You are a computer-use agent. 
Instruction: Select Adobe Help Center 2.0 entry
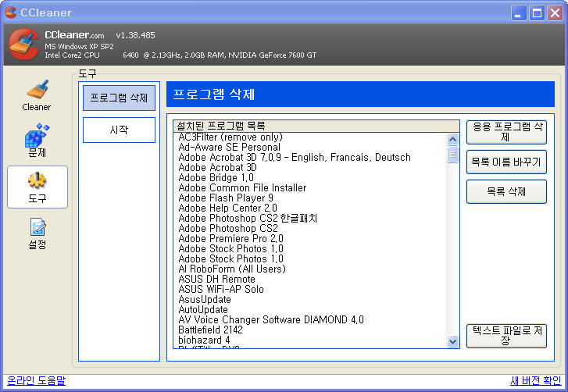coord(227,208)
